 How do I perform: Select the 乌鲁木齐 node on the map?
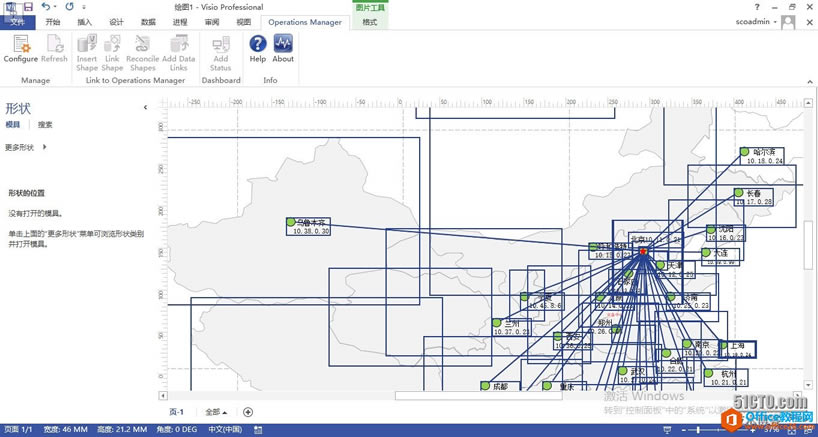tap(308, 226)
